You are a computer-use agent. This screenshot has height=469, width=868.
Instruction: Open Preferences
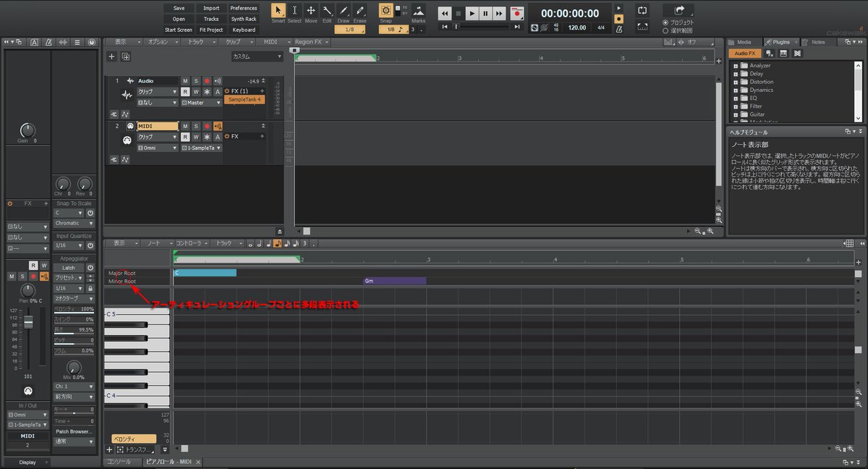click(x=244, y=8)
